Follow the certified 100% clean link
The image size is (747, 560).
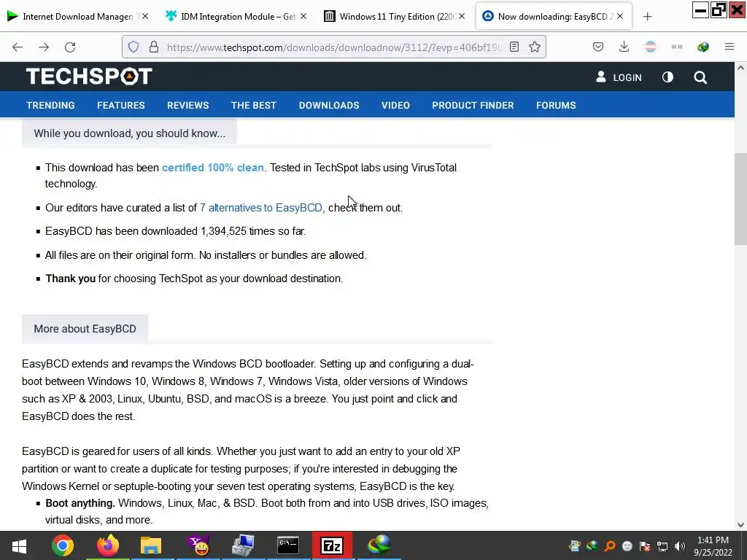point(212,168)
